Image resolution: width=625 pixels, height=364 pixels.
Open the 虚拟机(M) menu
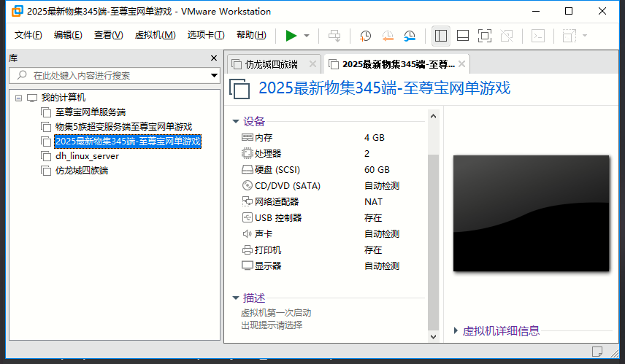[155, 35]
